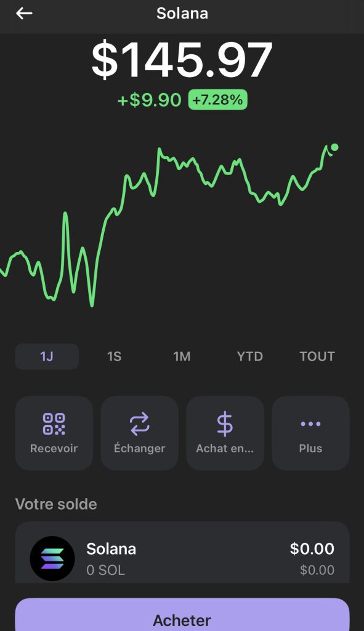364x631 pixels.
Task: Go back using the left arrow
Action: tap(24, 14)
